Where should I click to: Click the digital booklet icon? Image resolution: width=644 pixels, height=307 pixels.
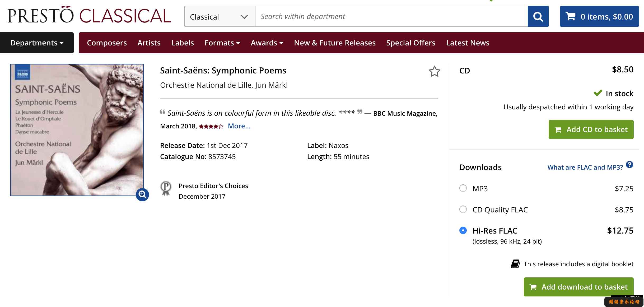coord(515,264)
